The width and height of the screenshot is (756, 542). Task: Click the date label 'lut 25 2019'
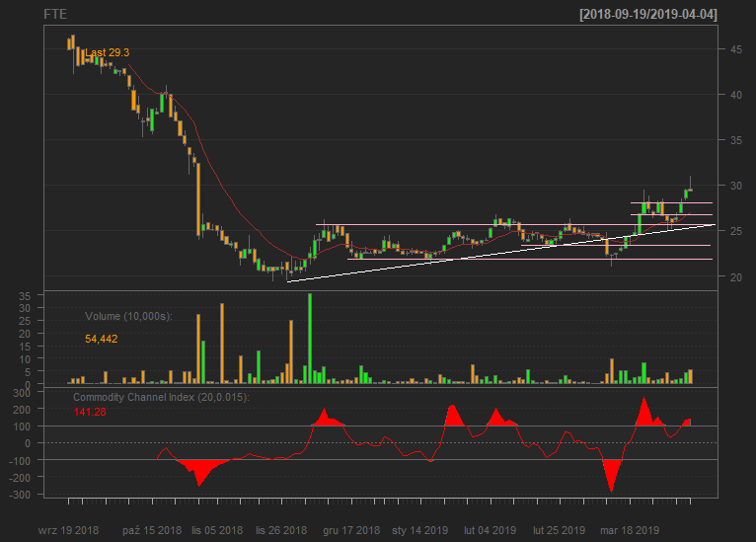[559, 530]
